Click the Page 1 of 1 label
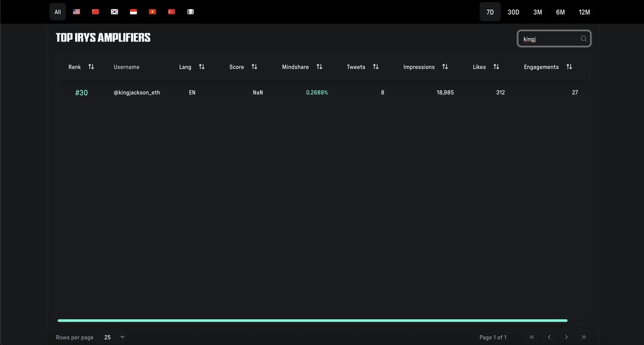Screen dimensions: 644x345 pos(493,337)
